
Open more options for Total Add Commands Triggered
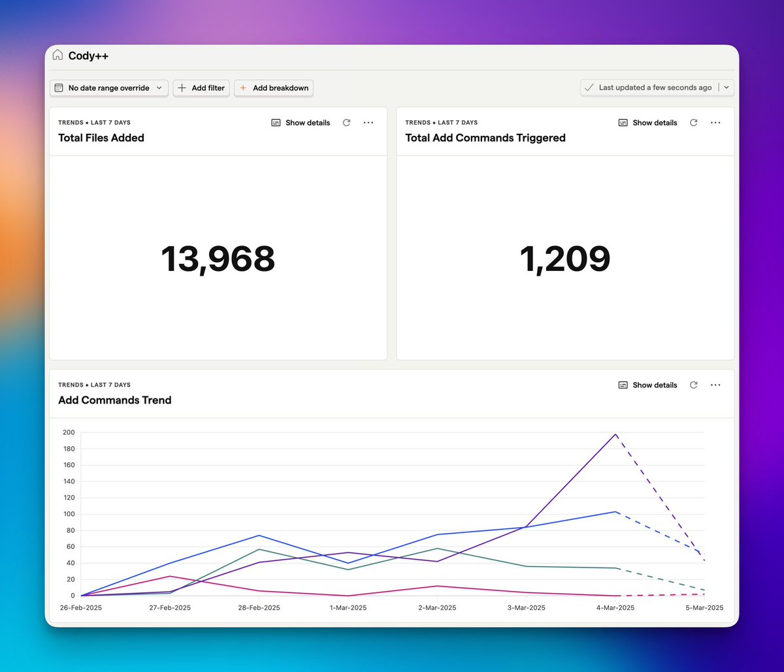pyautogui.click(x=715, y=122)
